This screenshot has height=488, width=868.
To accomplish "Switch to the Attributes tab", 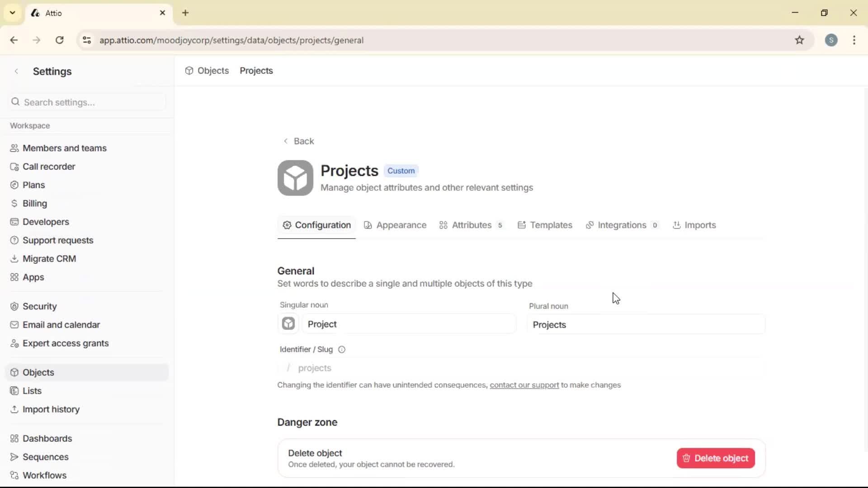I will (x=472, y=225).
